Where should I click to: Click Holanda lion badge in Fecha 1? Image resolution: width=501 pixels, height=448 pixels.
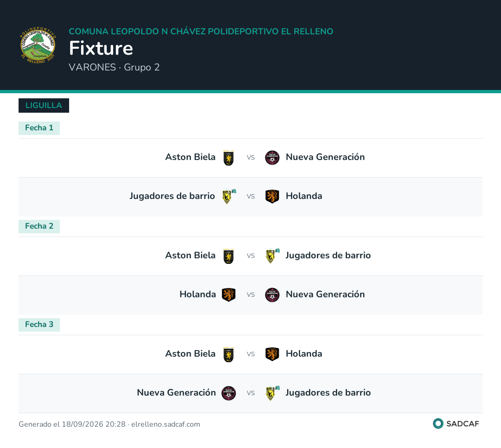pos(272,197)
